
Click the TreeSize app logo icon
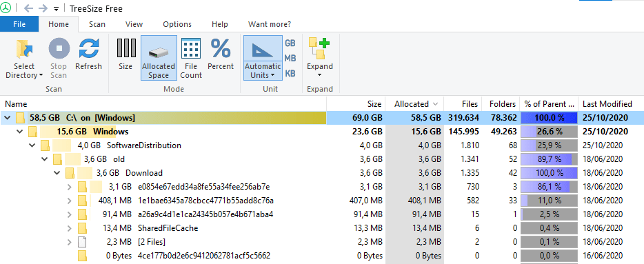coord(6,8)
